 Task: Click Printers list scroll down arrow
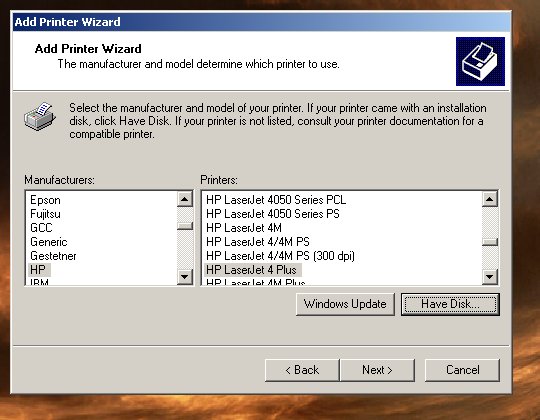490,276
